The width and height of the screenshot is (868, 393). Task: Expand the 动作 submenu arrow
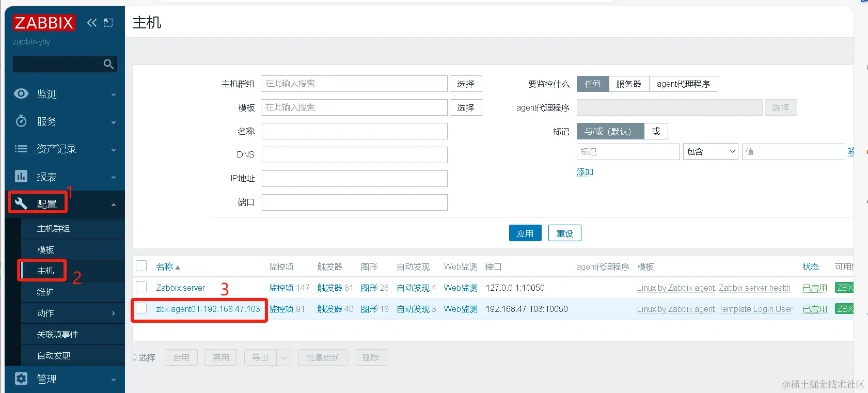click(114, 313)
